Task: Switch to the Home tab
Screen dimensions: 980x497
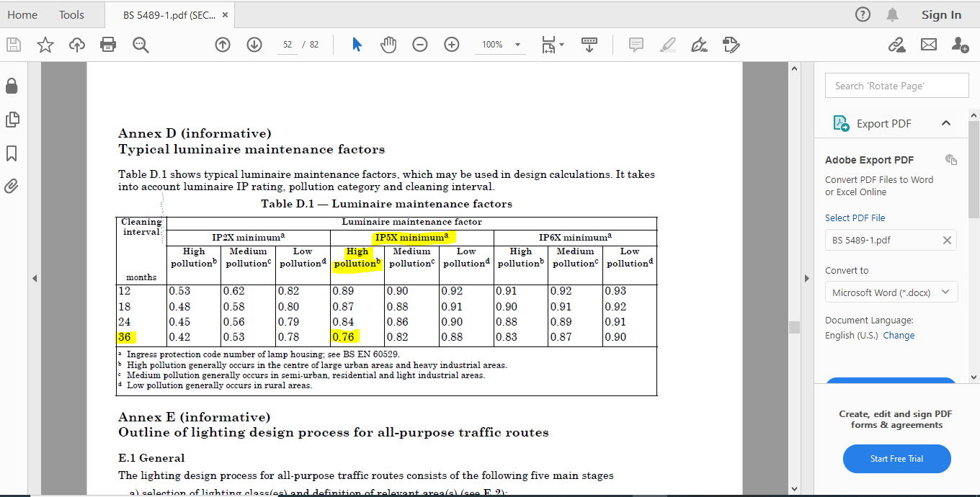Action: pyautogui.click(x=22, y=14)
